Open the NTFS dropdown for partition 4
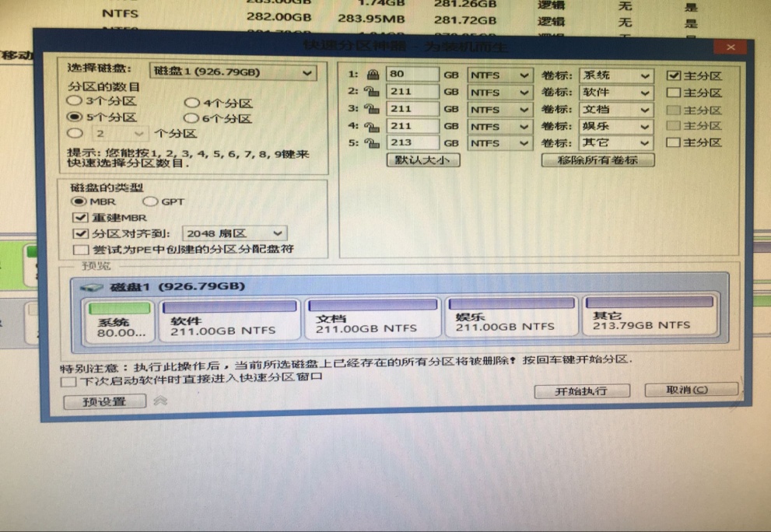 coord(499,127)
